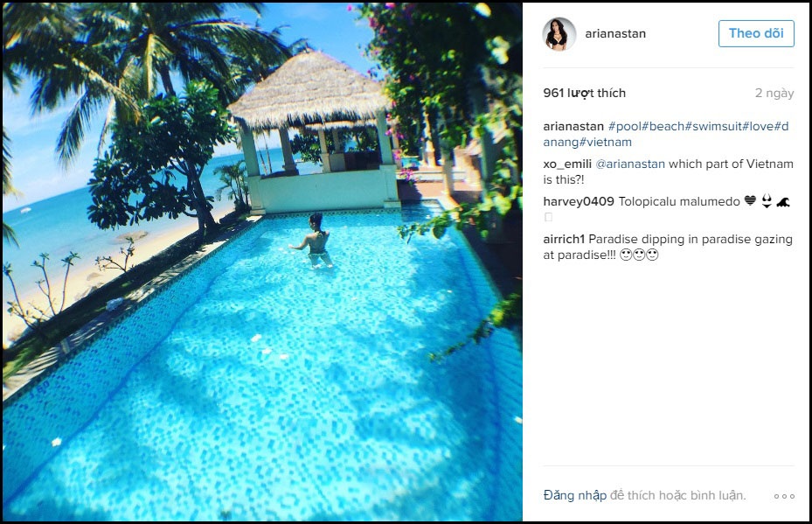Click the pool photo
The height and width of the screenshot is (524, 812).
[x=262, y=262]
